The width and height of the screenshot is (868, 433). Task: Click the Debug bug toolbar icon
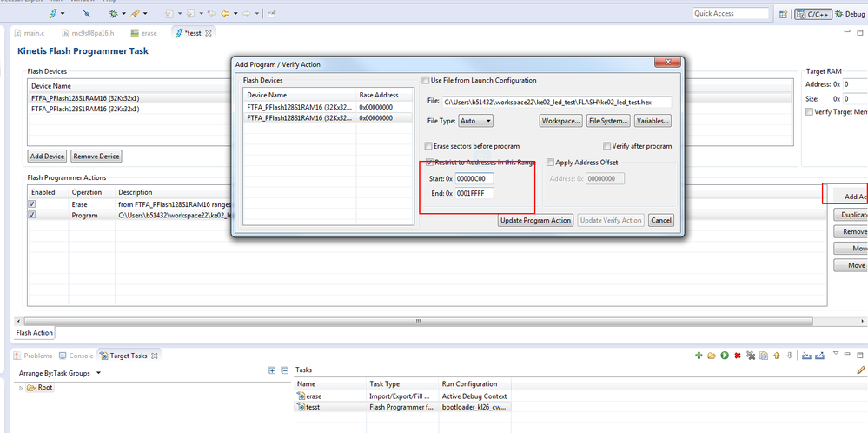[x=114, y=13]
